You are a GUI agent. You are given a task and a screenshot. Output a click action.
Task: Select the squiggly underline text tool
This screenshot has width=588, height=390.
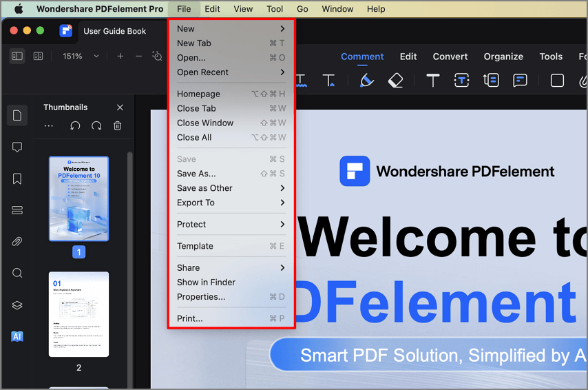301,81
